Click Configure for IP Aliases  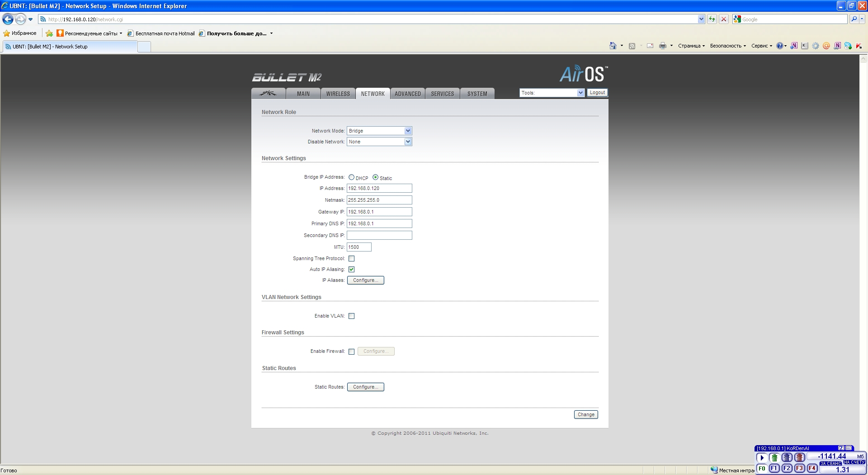pyautogui.click(x=366, y=280)
